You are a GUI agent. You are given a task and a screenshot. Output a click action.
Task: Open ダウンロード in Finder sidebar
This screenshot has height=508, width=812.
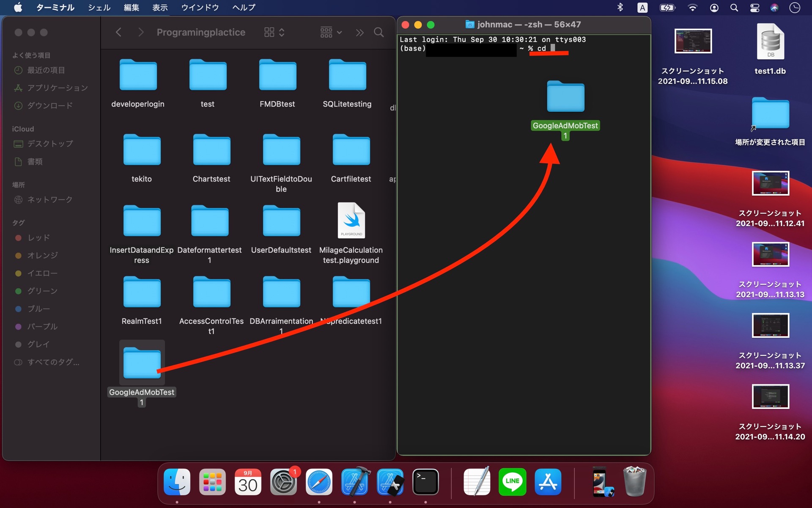[44, 106]
